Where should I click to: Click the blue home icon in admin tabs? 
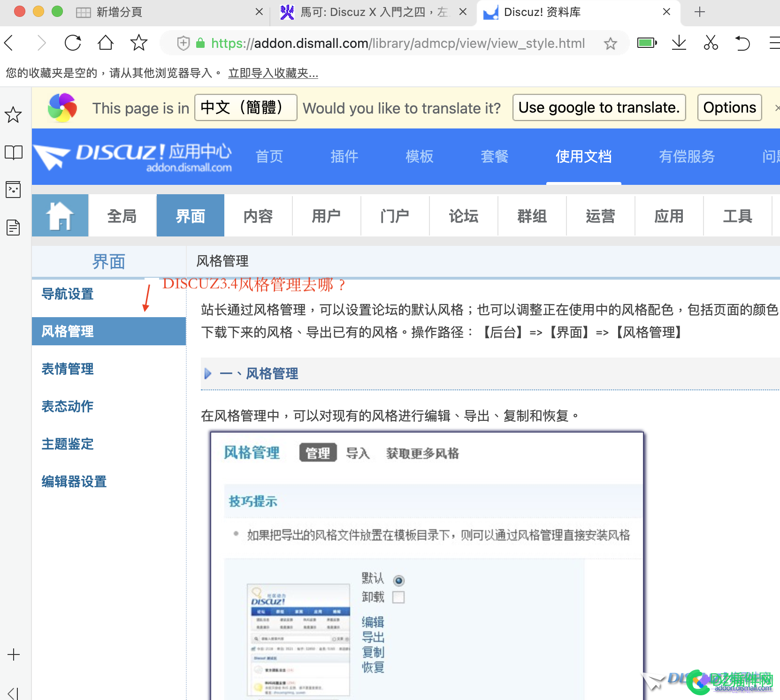pyautogui.click(x=60, y=215)
